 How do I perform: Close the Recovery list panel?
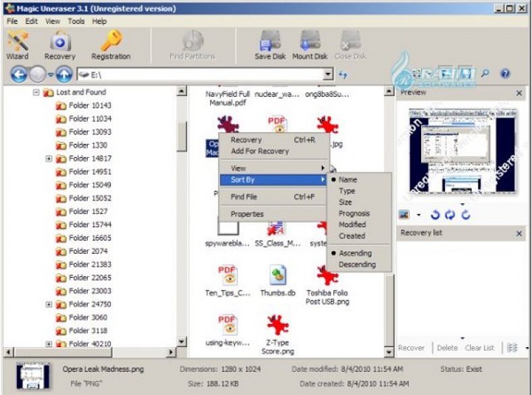click(519, 234)
